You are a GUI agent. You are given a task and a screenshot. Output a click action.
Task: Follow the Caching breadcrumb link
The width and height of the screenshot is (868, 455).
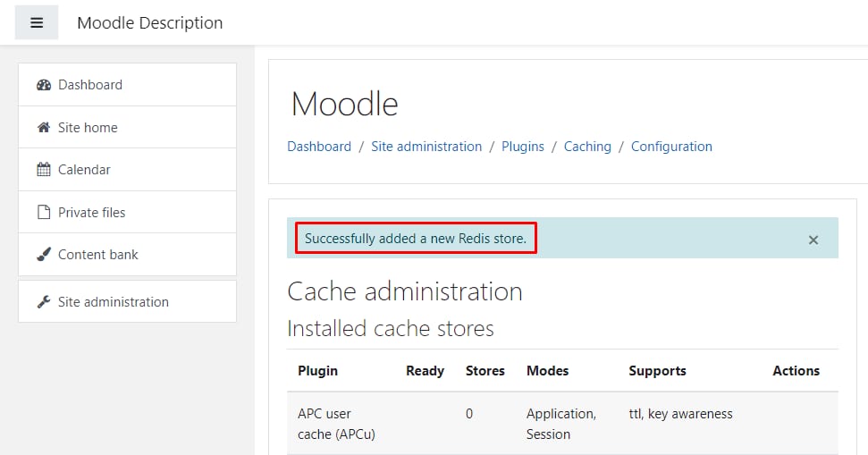click(x=587, y=146)
